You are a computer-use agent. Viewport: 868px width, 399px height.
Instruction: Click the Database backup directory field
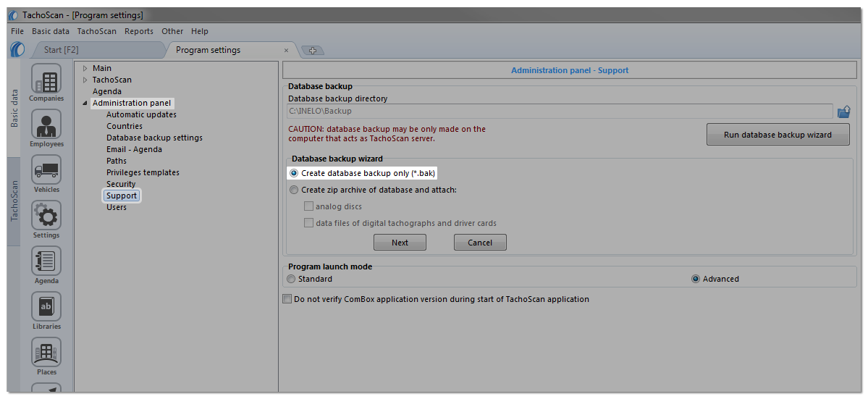pyautogui.click(x=560, y=112)
